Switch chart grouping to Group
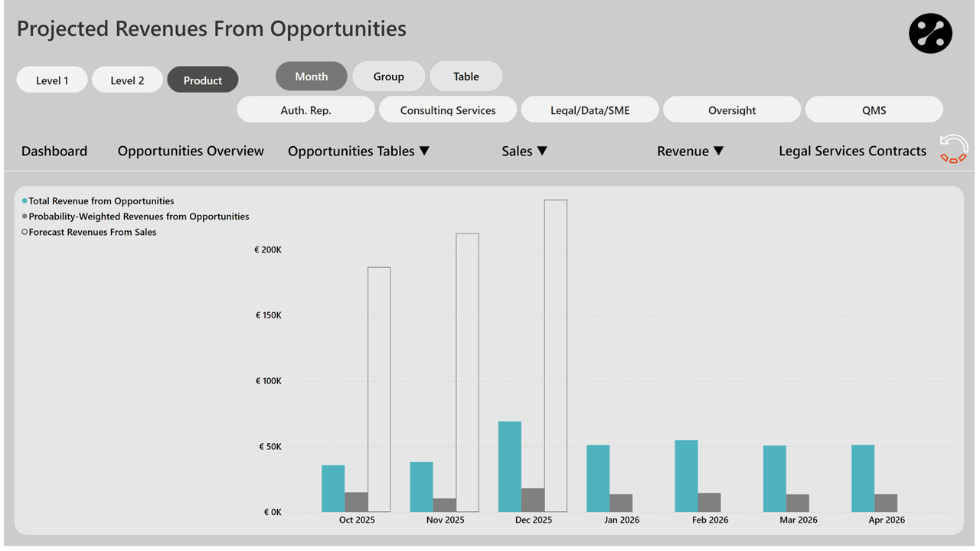980x551 pixels. [x=388, y=77]
